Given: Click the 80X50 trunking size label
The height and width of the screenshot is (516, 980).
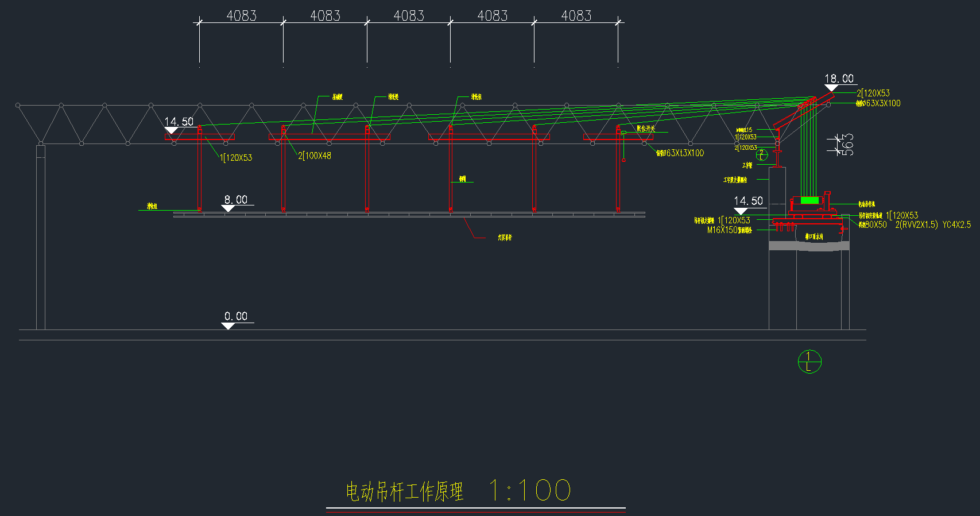Looking at the screenshot, I should coord(876,224).
